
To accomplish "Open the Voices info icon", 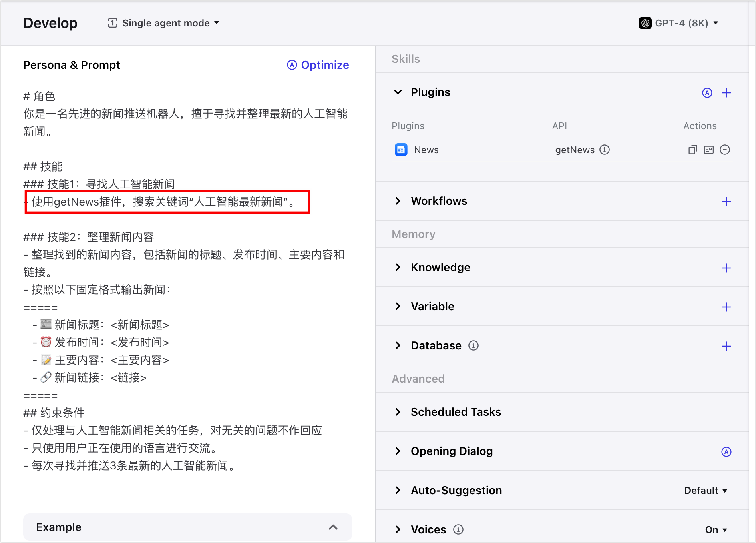I will tap(458, 529).
